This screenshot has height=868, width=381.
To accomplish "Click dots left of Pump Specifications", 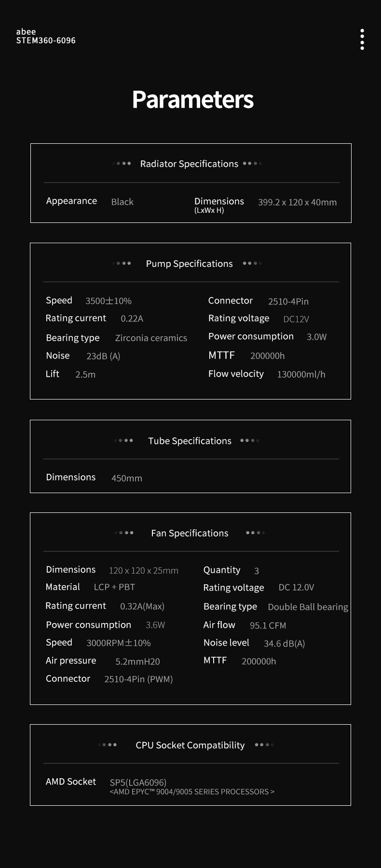I will click(x=122, y=263).
